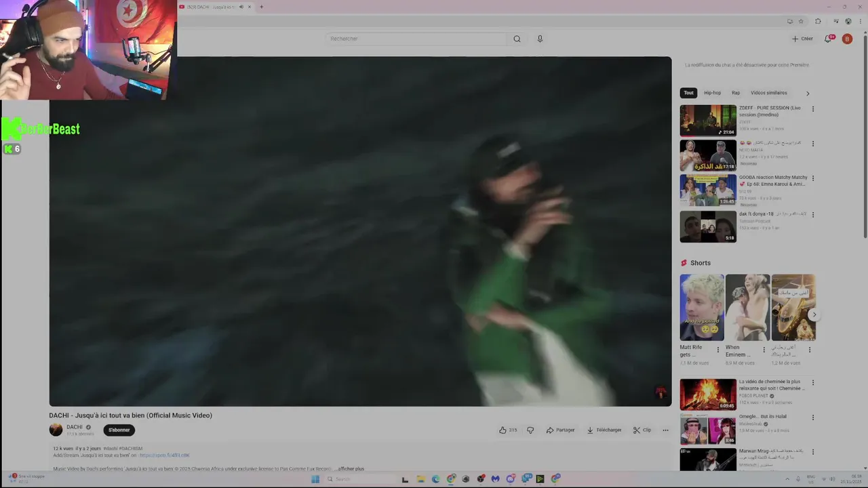The image size is (868, 488).
Task: Open options menu for ZDEFF PURE SESSION
Action: point(813,109)
